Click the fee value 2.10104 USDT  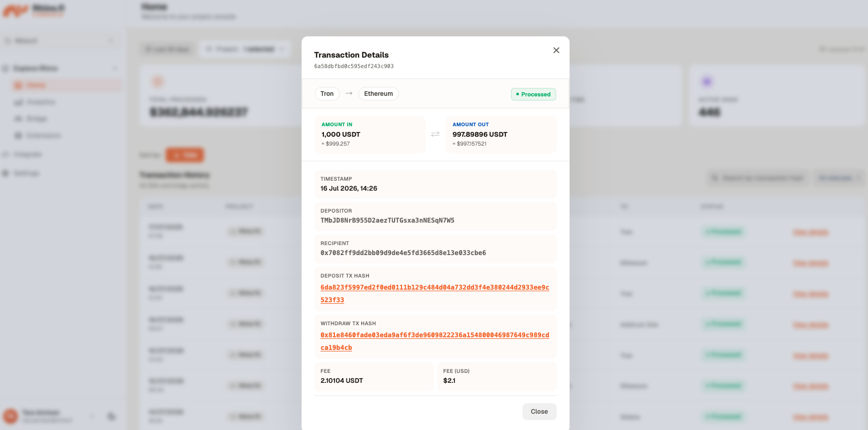click(342, 381)
